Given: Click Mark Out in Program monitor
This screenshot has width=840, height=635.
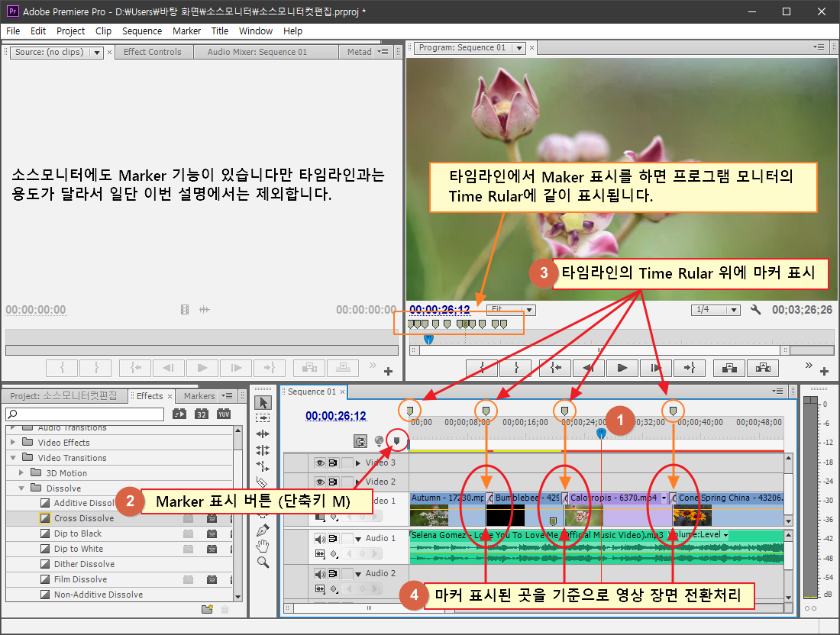Looking at the screenshot, I should pos(516,368).
